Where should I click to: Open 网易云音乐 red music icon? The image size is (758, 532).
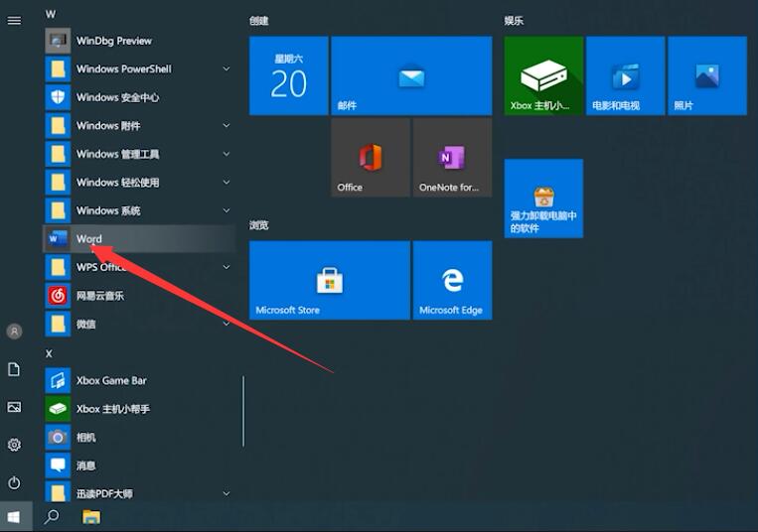tap(58, 296)
